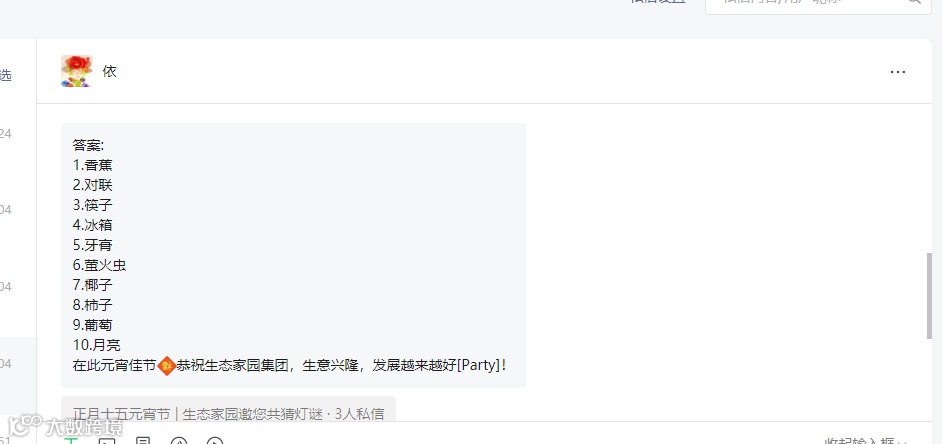This screenshot has width=942, height=444.
Task: Open the audio attachment icon in toolbar
Action: pos(179,441)
